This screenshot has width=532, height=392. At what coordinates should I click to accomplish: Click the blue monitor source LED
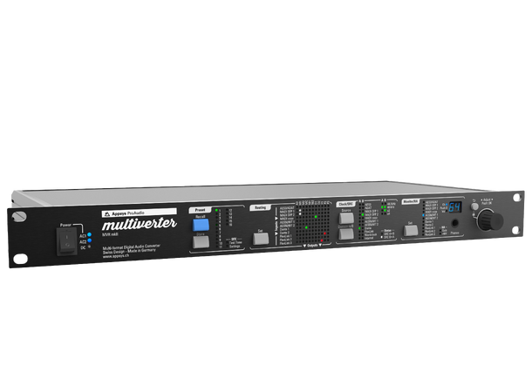tap(423, 215)
